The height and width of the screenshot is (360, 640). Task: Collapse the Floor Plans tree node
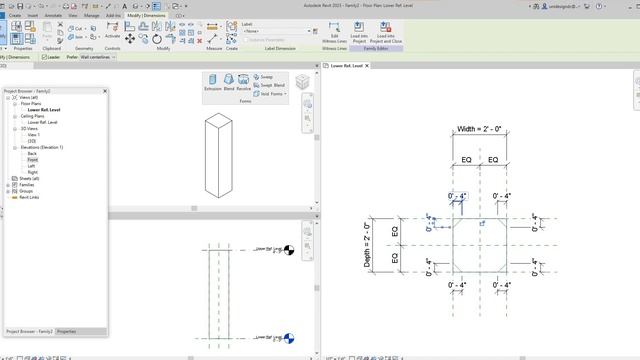click(x=15, y=104)
